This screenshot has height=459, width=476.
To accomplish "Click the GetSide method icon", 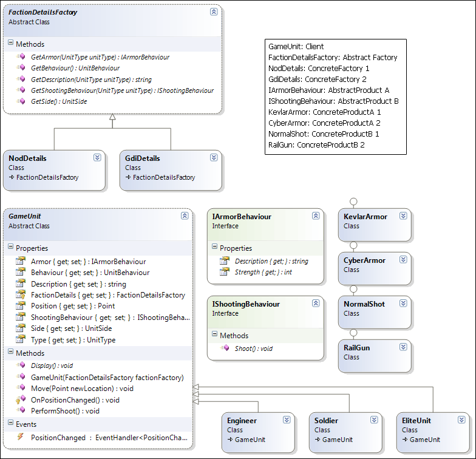I will [21, 101].
